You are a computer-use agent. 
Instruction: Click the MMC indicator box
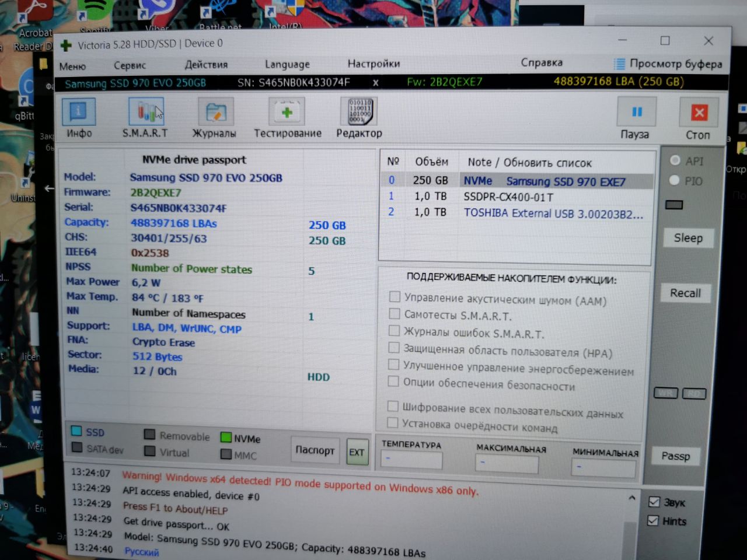(x=226, y=454)
